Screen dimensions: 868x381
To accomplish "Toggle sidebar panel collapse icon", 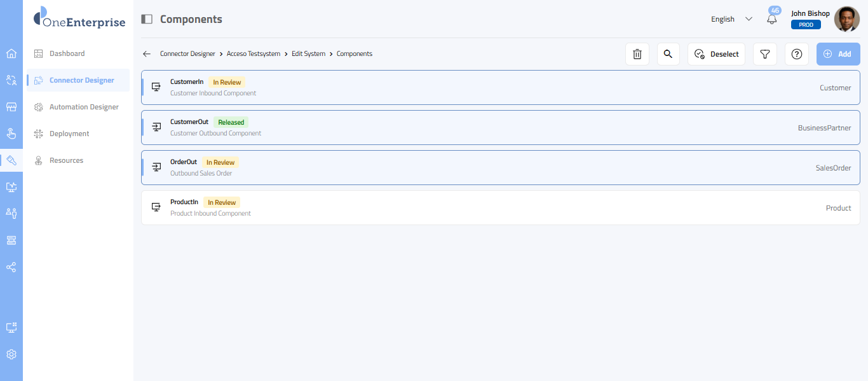I will click(x=147, y=19).
